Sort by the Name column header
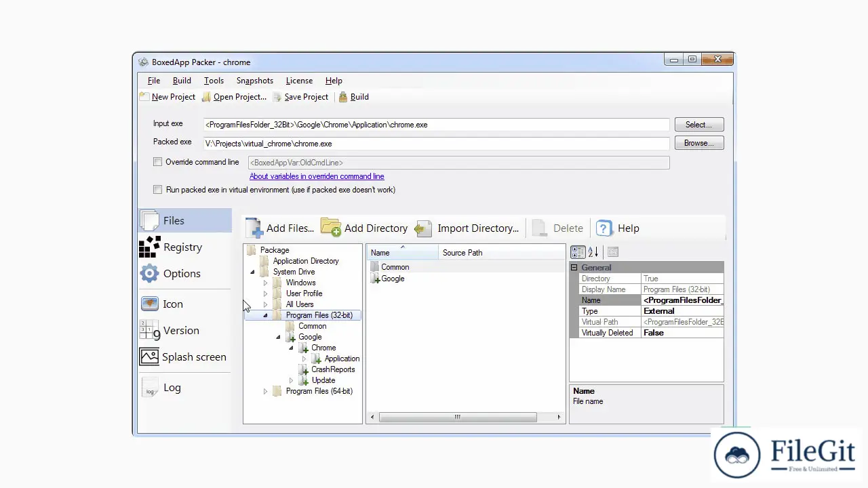The height and width of the screenshot is (488, 868). pyautogui.click(x=403, y=253)
